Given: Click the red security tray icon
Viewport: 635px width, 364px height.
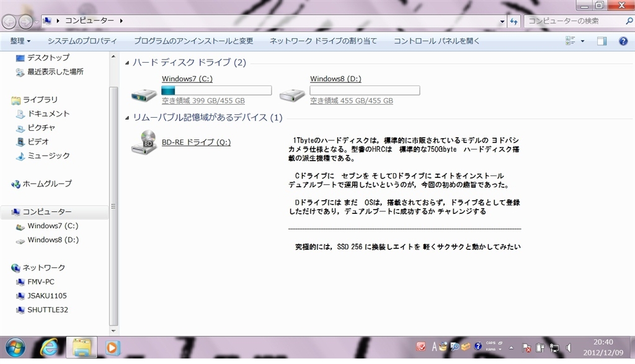Looking at the screenshot, I should pos(421,347).
